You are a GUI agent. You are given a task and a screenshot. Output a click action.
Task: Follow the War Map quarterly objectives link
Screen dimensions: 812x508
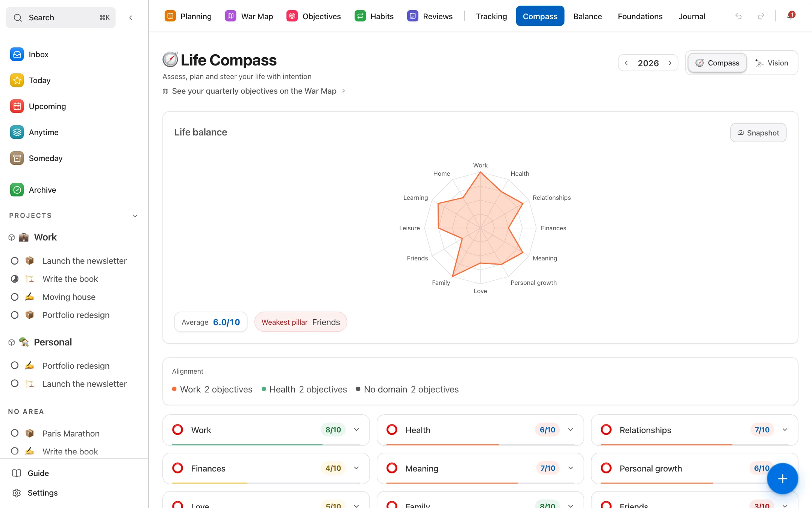(x=254, y=91)
